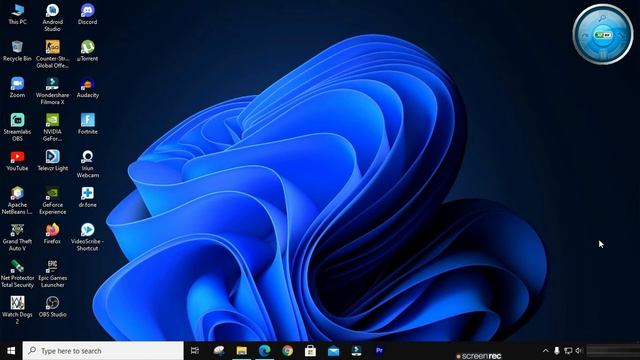This screenshot has width=640, height=360.
Task: Select the VideoScribe Shortcut icon
Action: tap(87, 237)
